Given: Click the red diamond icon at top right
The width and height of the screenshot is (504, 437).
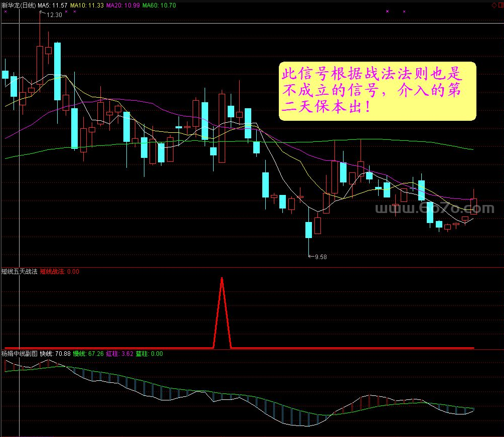Looking at the screenshot, I should click(493, 5).
